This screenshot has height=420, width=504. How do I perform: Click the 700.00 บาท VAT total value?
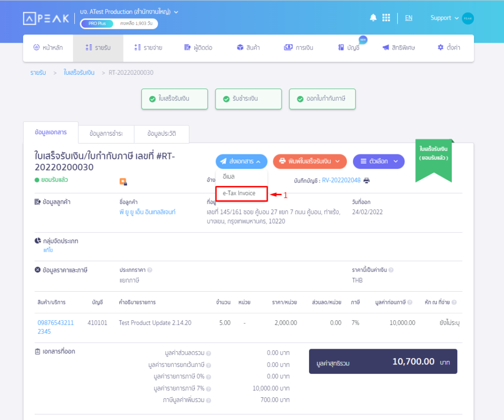pyautogui.click(x=275, y=400)
